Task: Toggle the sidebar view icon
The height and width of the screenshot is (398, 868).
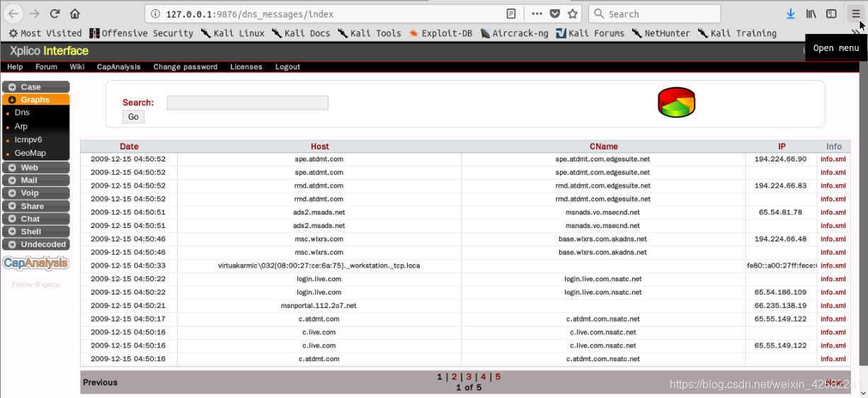Action: click(832, 13)
